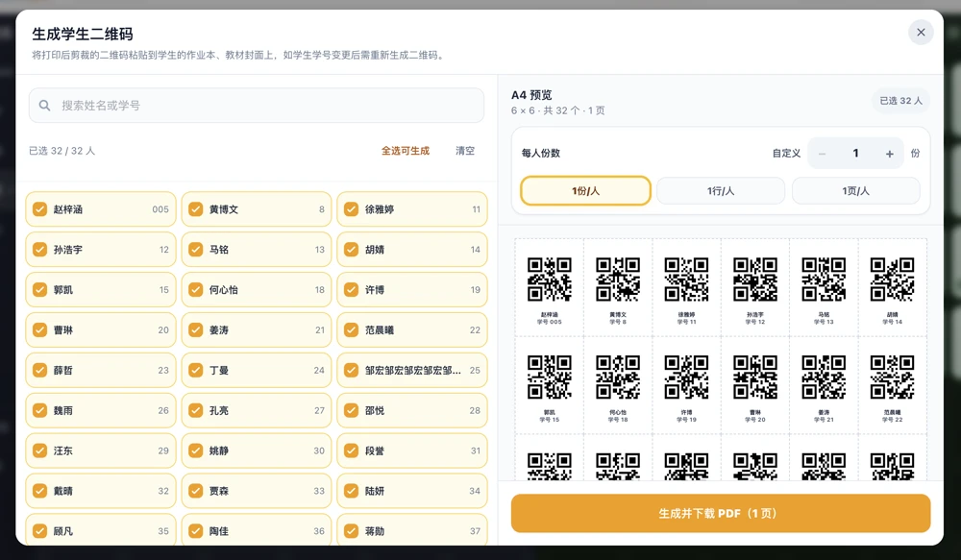Select the 1页/人 option
The width and height of the screenshot is (961, 560).
(x=855, y=190)
